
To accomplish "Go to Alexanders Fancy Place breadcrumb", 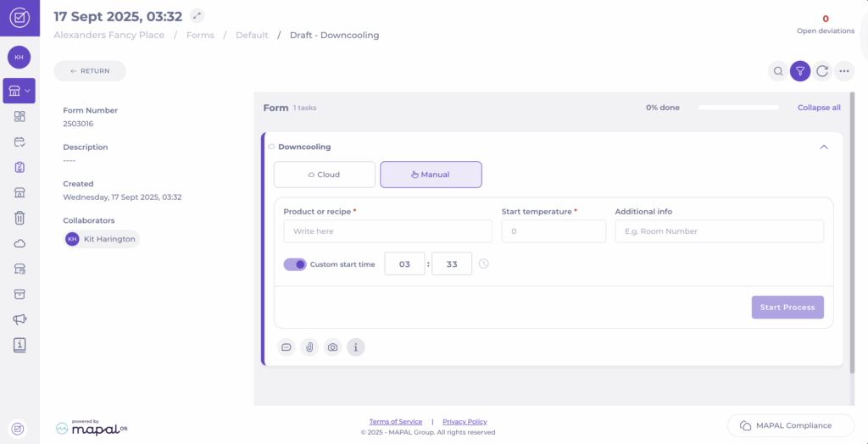I will coord(108,36).
